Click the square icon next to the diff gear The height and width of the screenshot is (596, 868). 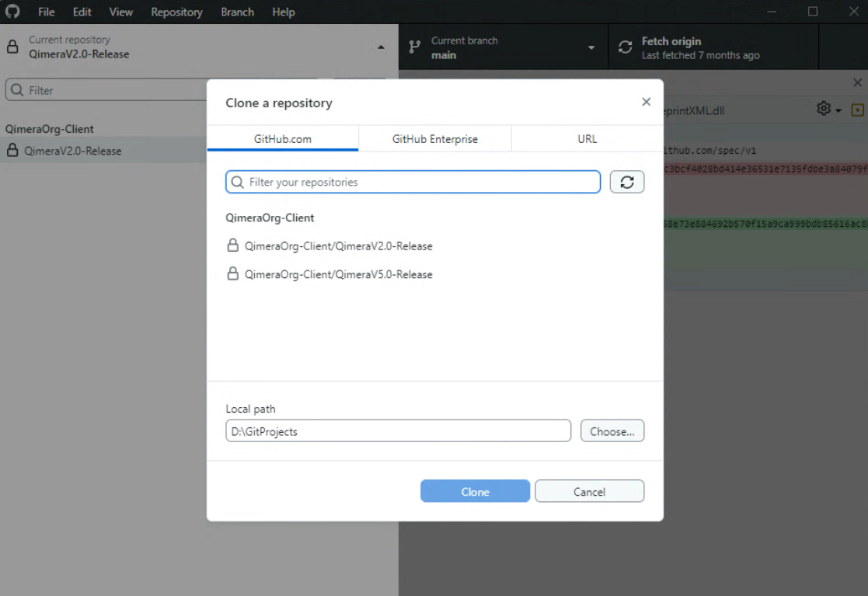point(858,110)
